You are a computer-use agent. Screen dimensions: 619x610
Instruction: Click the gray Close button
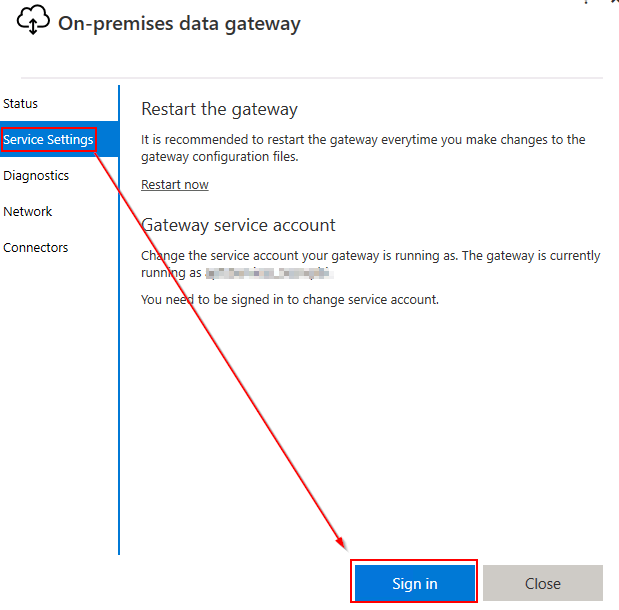(x=542, y=583)
